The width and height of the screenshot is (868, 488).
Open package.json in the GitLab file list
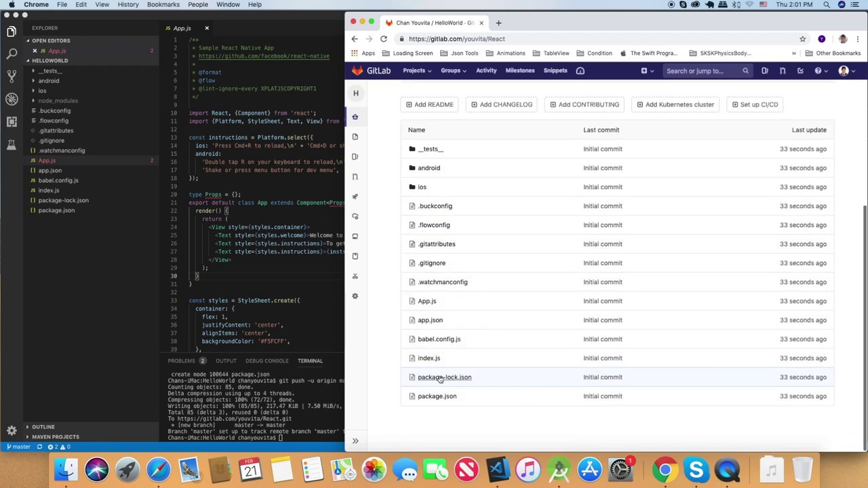coord(437,396)
